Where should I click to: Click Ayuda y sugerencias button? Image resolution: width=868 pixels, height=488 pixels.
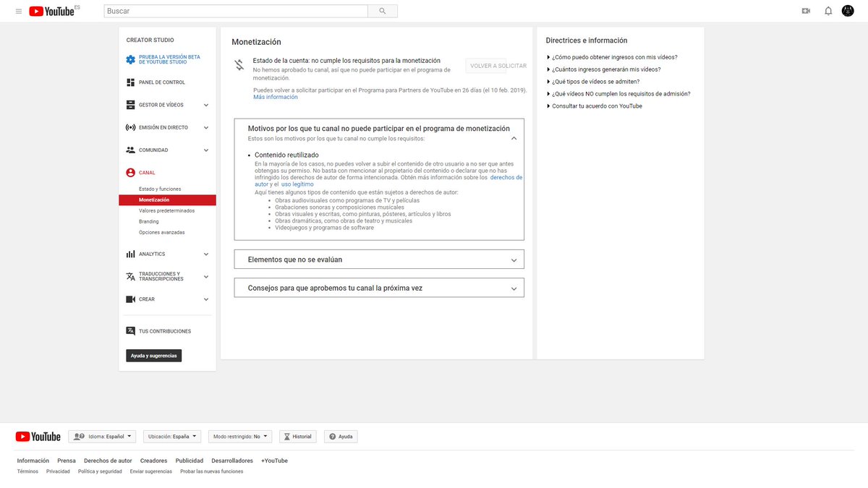coord(153,356)
